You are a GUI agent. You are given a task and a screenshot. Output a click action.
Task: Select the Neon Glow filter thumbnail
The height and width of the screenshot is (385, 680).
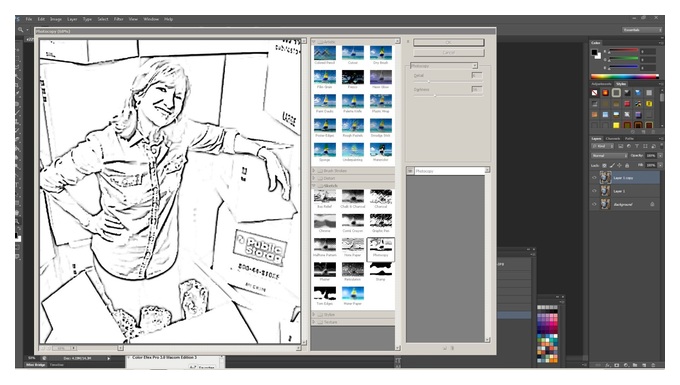(x=381, y=78)
